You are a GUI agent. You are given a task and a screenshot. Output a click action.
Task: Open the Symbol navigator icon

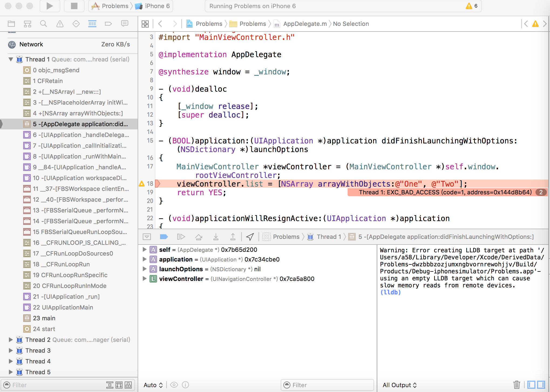click(x=28, y=24)
